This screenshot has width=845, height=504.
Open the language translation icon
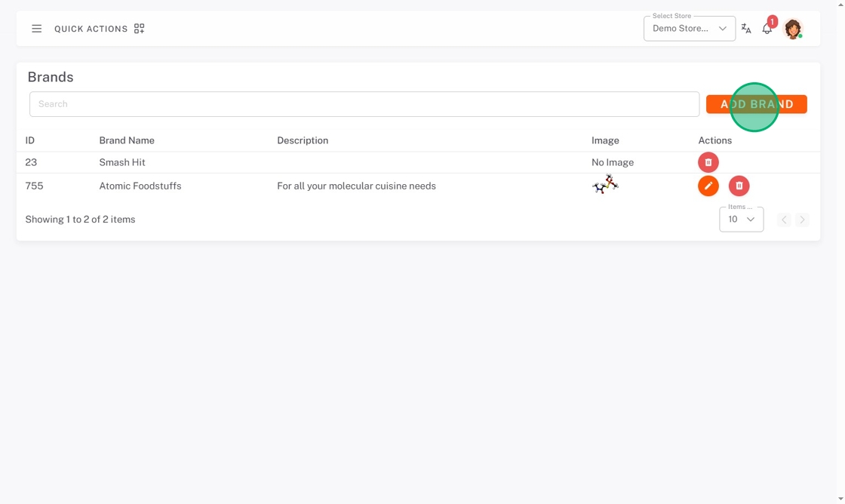click(746, 29)
